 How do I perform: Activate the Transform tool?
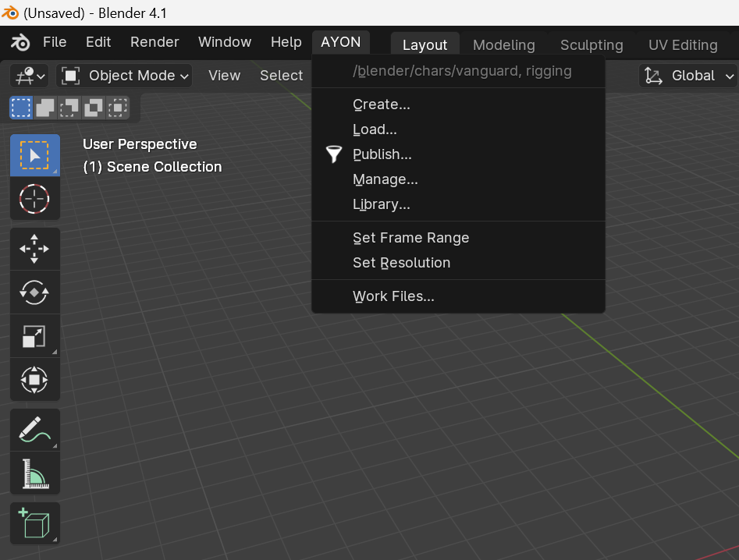(35, 380)
